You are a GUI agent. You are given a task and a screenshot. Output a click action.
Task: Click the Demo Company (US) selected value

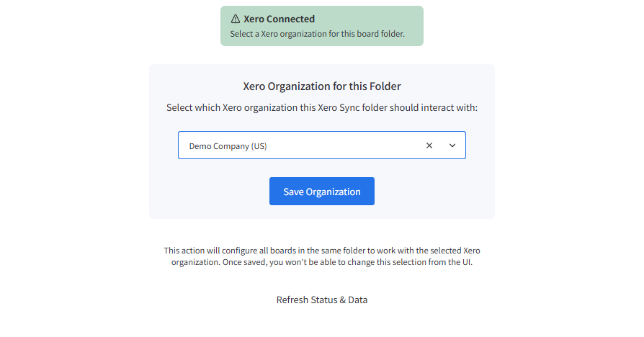coord(228,146)
